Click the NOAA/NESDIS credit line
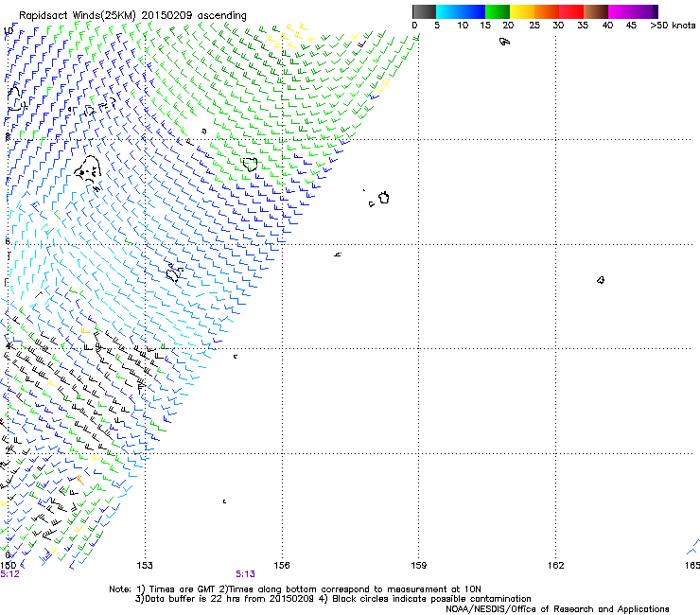Screen dimensions: 700x615 point(557,609)
